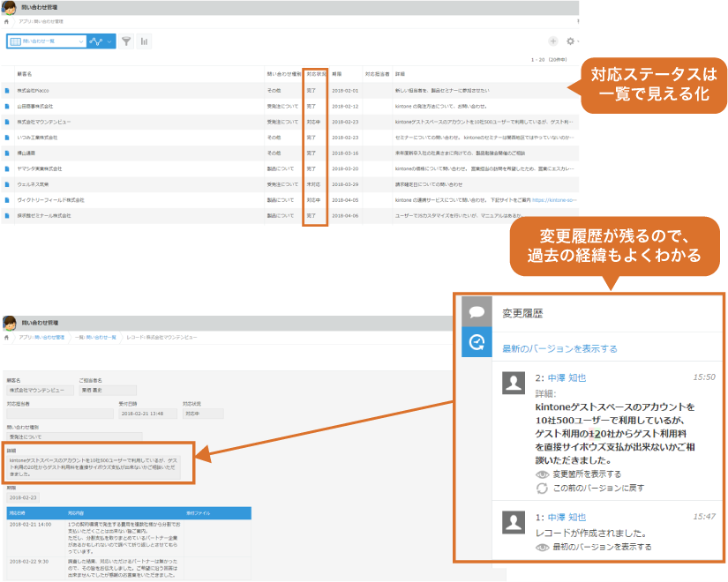Show first version via 最初のバージョンを表示する

click(x=599, y=548)
